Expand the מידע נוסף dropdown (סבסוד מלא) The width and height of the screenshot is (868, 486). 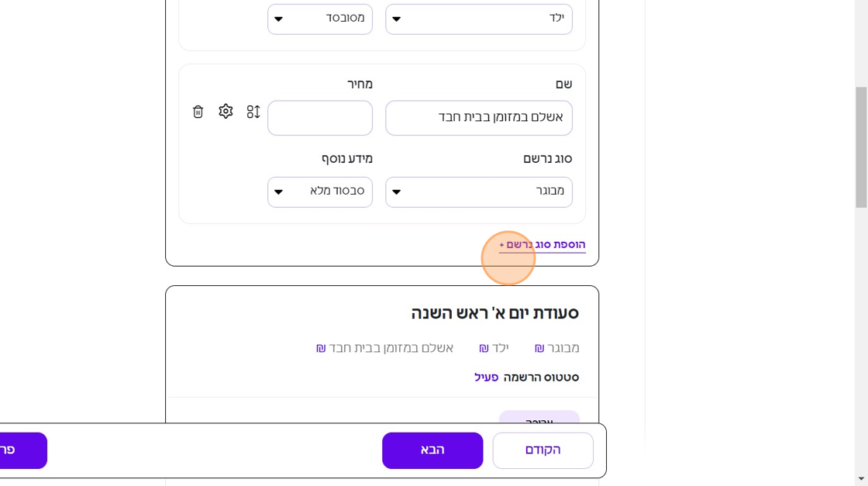click(x=319, y=191)
